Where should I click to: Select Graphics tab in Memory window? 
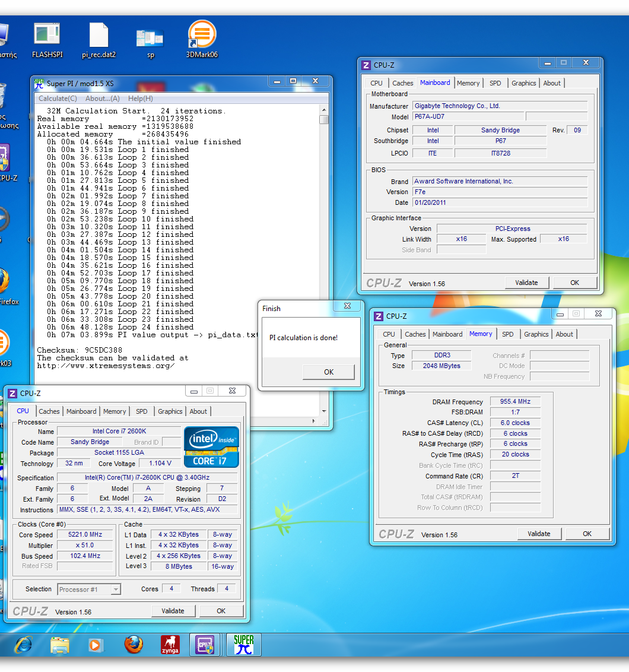[536, 334]
